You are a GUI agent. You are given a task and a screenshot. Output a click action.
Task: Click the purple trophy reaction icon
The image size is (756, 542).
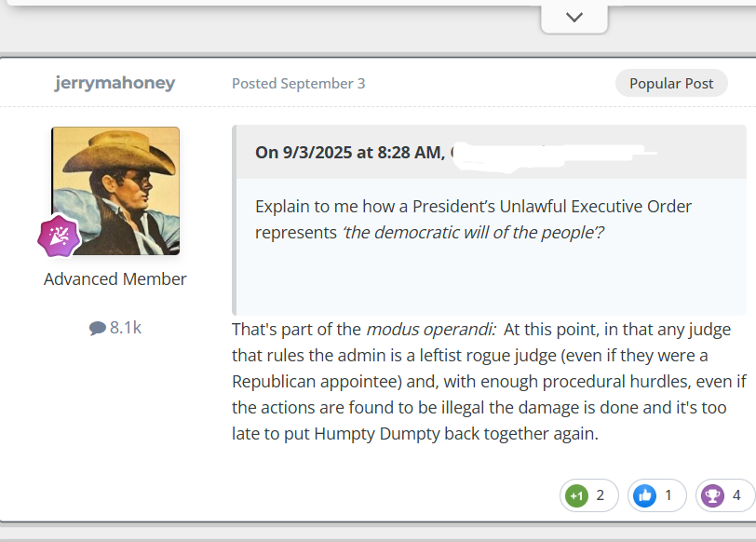(x=712, y=495)
